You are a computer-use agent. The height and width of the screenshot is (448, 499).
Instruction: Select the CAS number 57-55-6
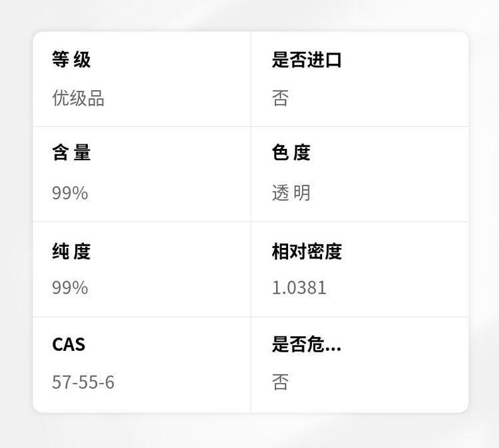point(83,382)
